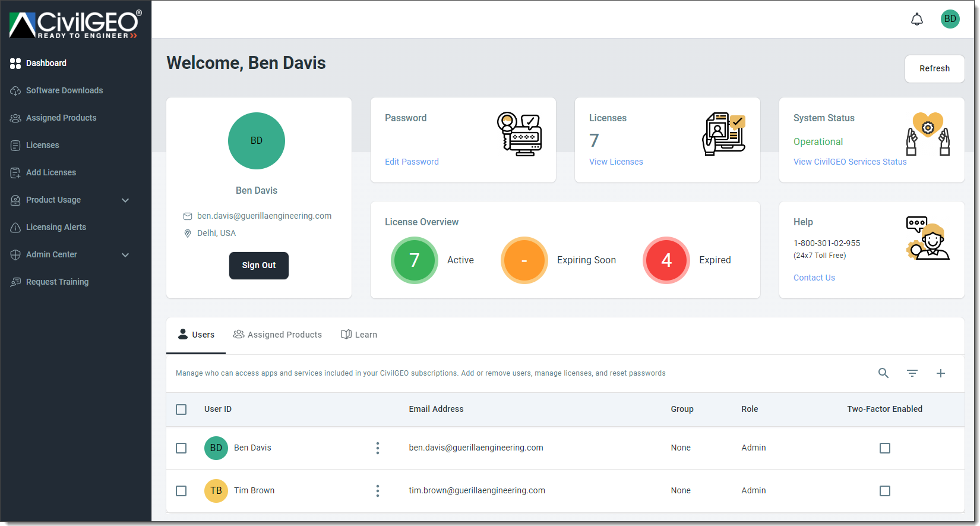Open the BD account avatar menu
The width and height of the screenshot is (980, 526).
tap(950, 19)
